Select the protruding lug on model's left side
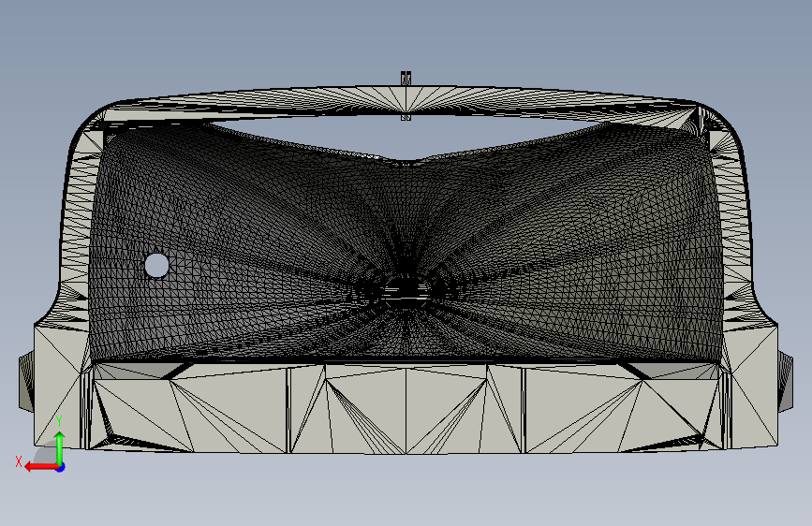This screenshot has height=526, width=812. [26, 381]
